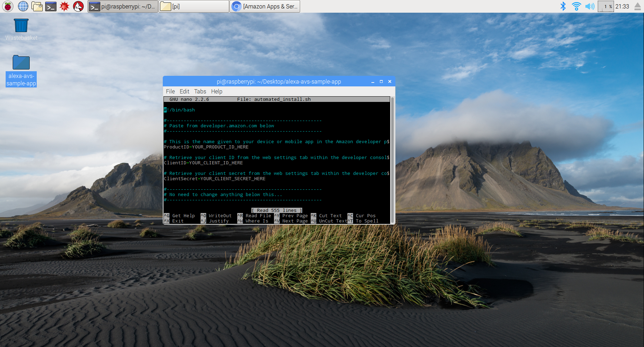Open the File menu of the terminal
Screen dimensions: 644x347
click(170, 91)
